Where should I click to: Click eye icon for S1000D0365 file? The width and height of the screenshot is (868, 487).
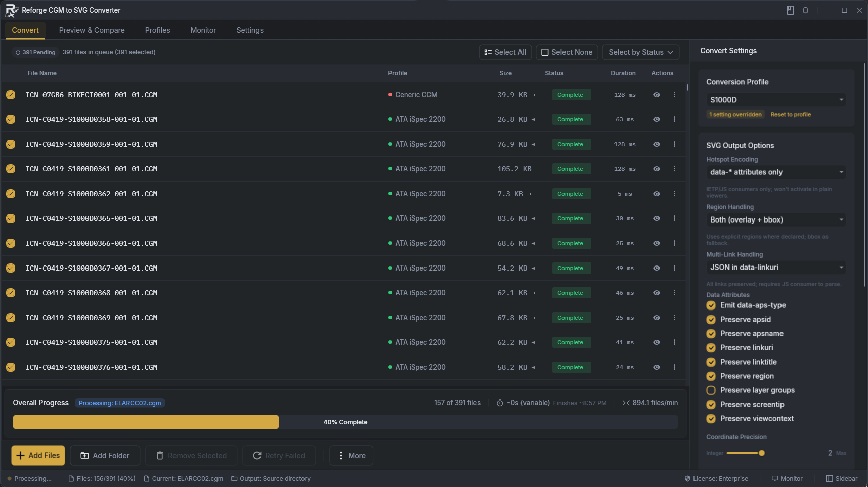(x=656, y=218)
